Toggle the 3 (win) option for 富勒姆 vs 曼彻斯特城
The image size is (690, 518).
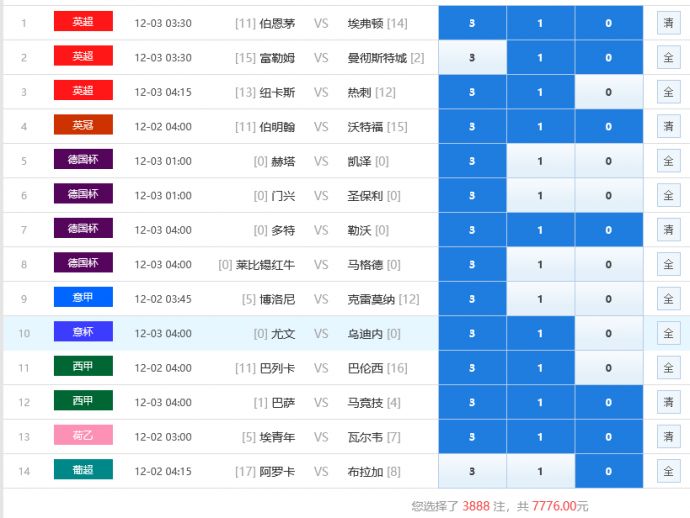(472, 58)
